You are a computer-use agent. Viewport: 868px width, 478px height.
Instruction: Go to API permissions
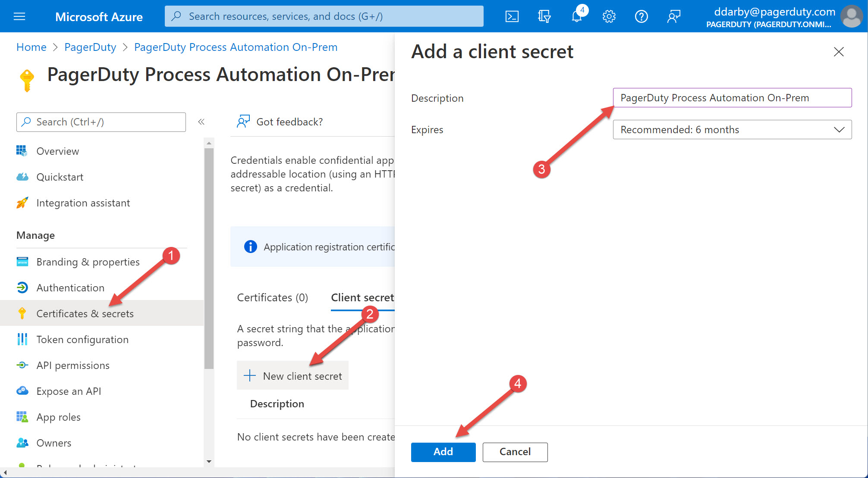pyautogui.click(x=73, y=365)
